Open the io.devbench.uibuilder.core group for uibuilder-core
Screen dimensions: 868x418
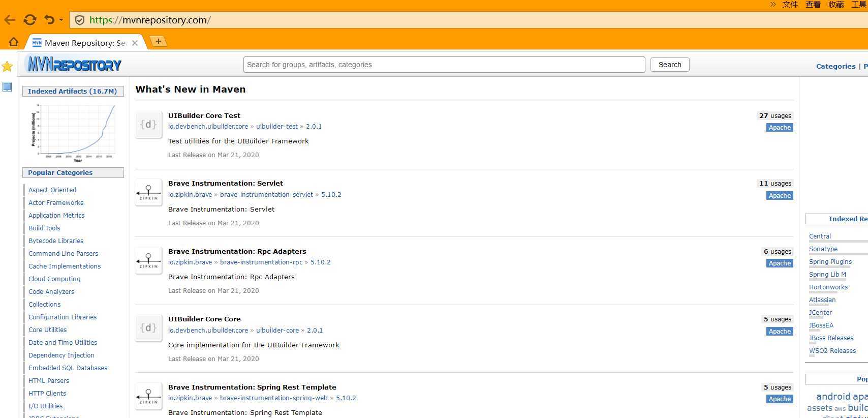(x=208, y=331)
